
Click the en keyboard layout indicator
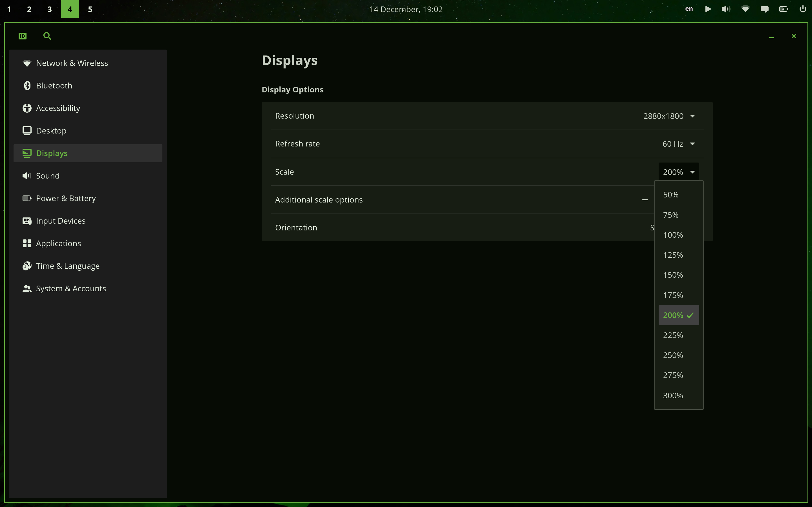[689, 9]
